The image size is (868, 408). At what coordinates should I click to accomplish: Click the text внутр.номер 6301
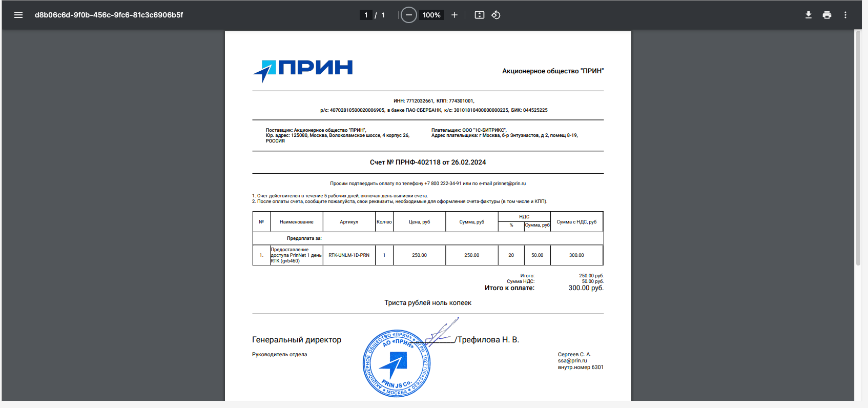point(581,368)
